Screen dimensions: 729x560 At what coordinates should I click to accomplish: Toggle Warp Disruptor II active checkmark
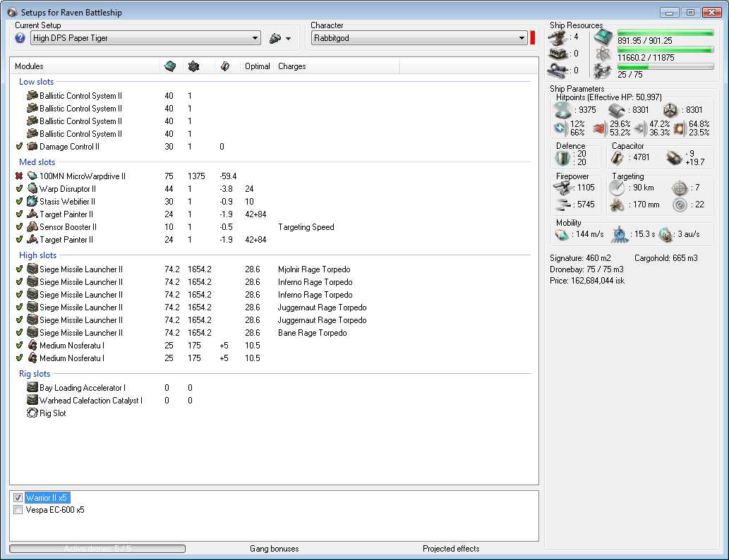(x=19, y=189)
